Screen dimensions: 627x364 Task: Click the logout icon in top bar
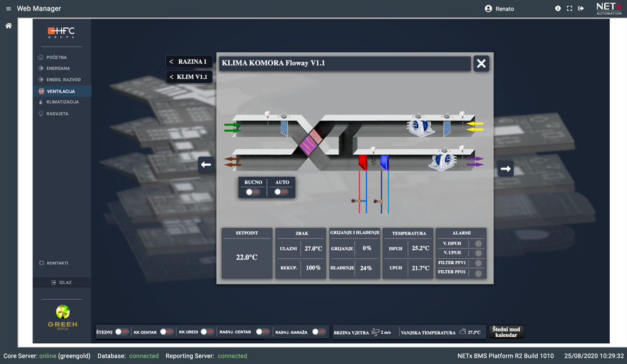click(581, 9)
